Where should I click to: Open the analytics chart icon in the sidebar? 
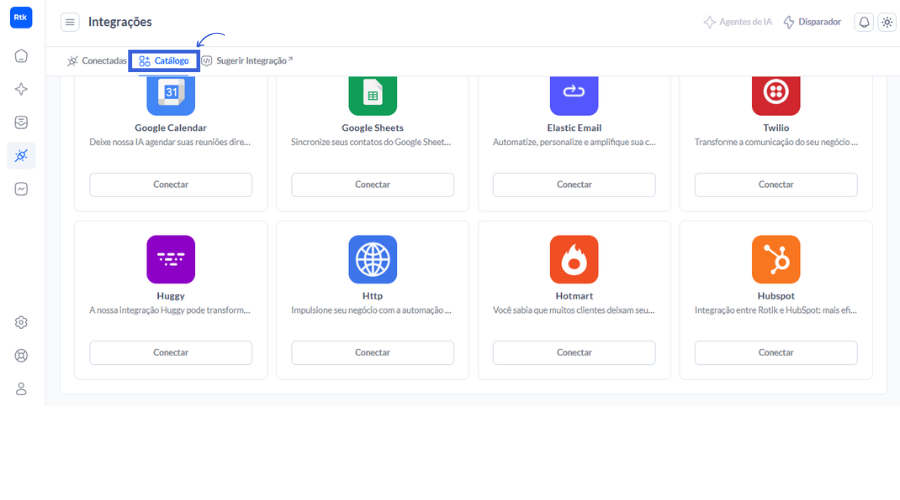[21, 189]
